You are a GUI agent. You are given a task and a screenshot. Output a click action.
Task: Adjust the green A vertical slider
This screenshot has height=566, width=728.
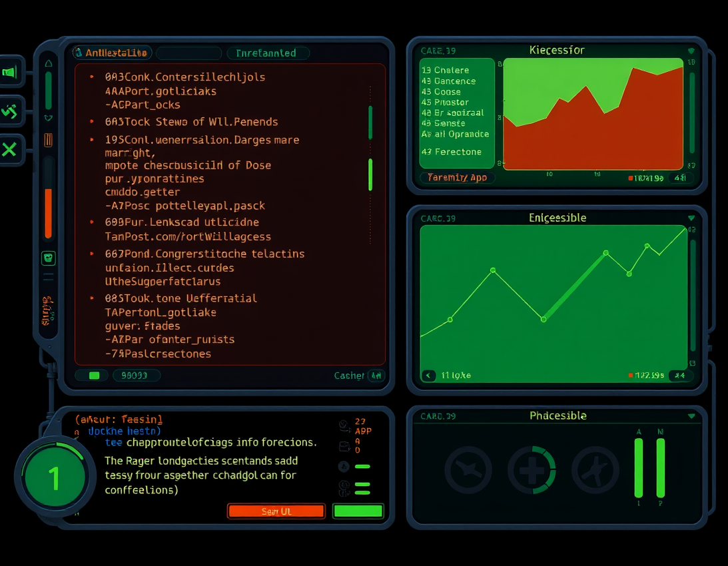click(x=639, y=467)
